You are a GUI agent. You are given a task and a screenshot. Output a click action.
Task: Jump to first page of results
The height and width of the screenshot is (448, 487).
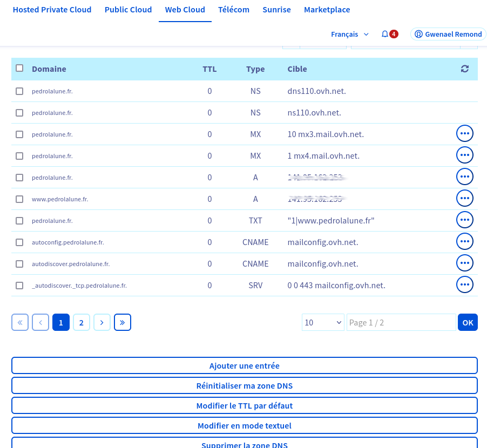[x=20, y=322]
